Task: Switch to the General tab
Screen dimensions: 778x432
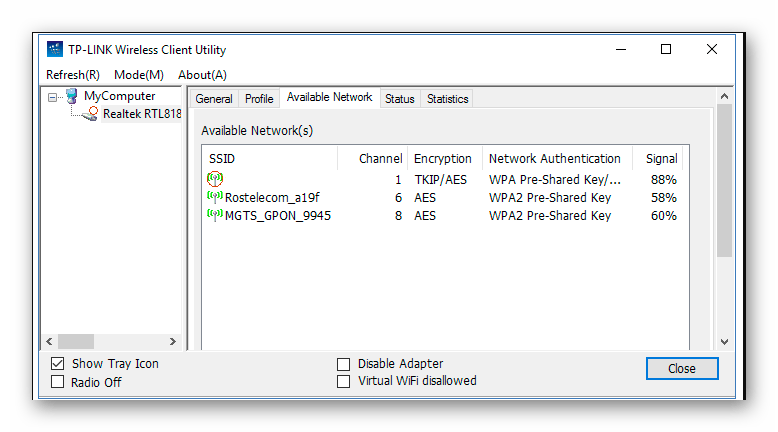Action: tap(214, 99)
